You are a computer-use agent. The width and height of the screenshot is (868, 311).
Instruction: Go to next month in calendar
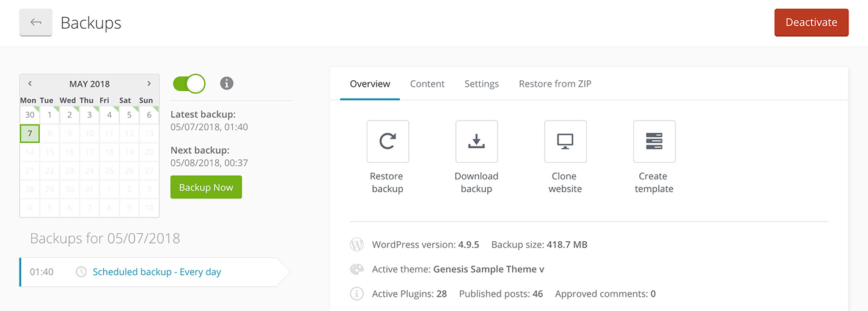[149, 84]
